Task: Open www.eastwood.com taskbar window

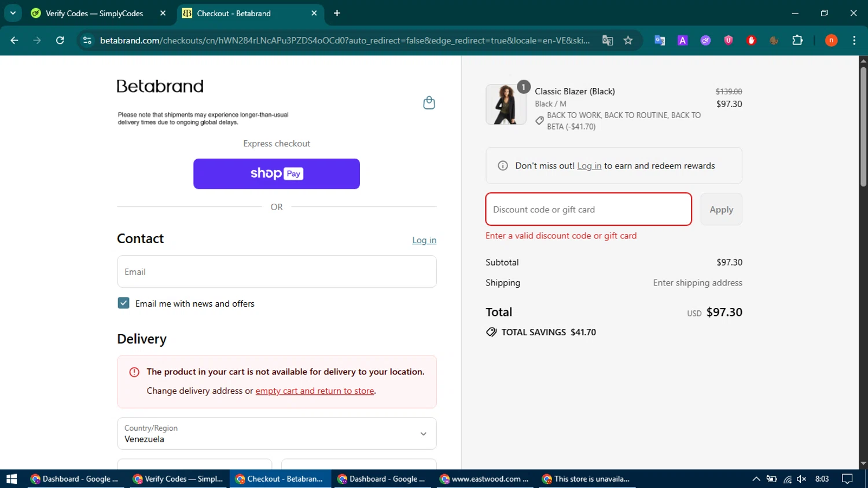Action: pyautogui.click(x=485, y=479)
